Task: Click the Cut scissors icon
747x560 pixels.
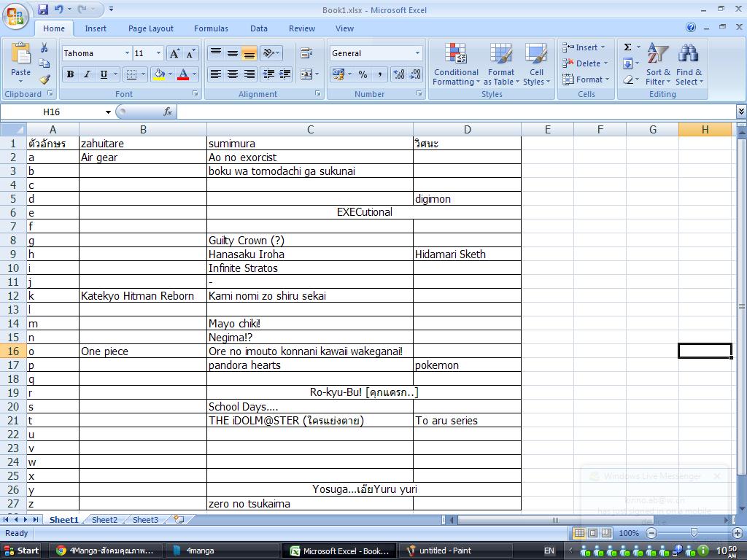Action: (44, 47)
